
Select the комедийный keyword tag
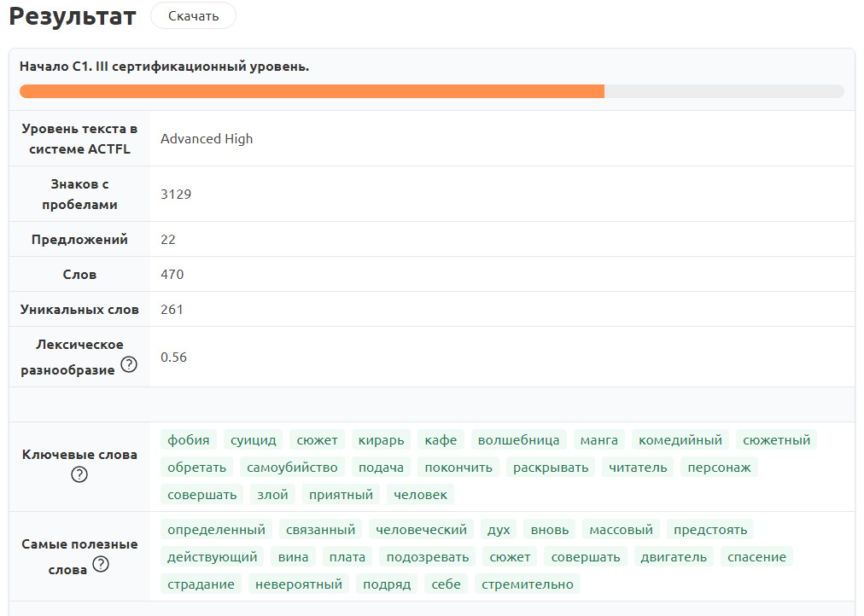click(x=680, y=440)
